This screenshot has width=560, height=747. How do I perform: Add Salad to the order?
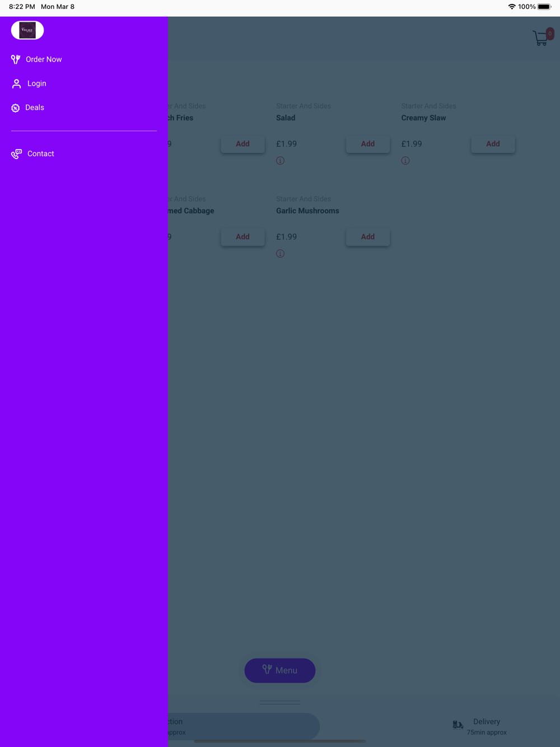click(x=368, y=144)
